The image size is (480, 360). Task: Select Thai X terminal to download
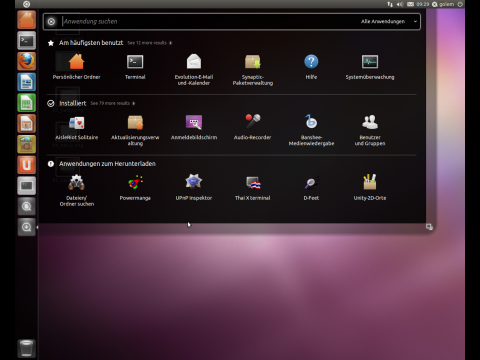tap(252, 187)
